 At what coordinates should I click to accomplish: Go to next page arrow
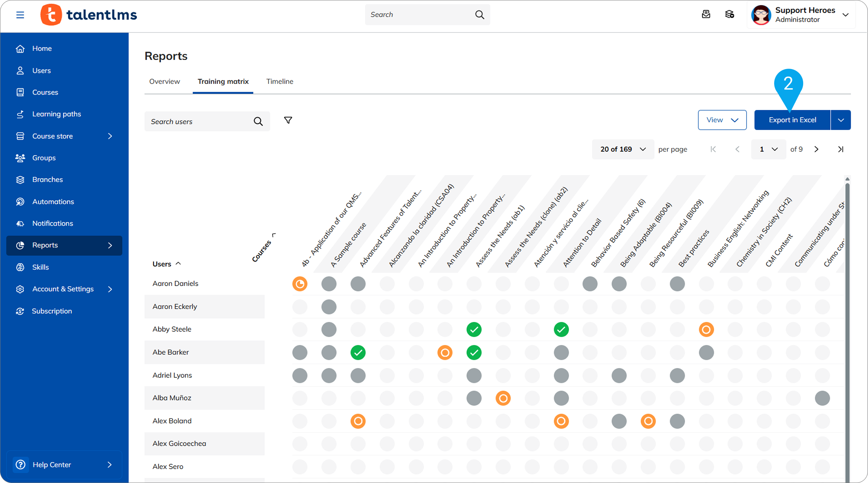(x=816, y=149)
